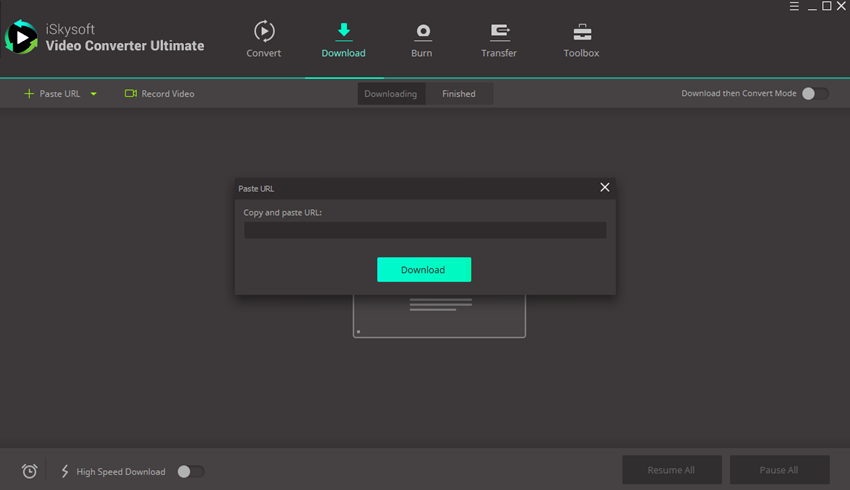Viewport: 850px width, 490px height.
Task: Click the Record Video camera icon
Action: (x=131, y=94)
